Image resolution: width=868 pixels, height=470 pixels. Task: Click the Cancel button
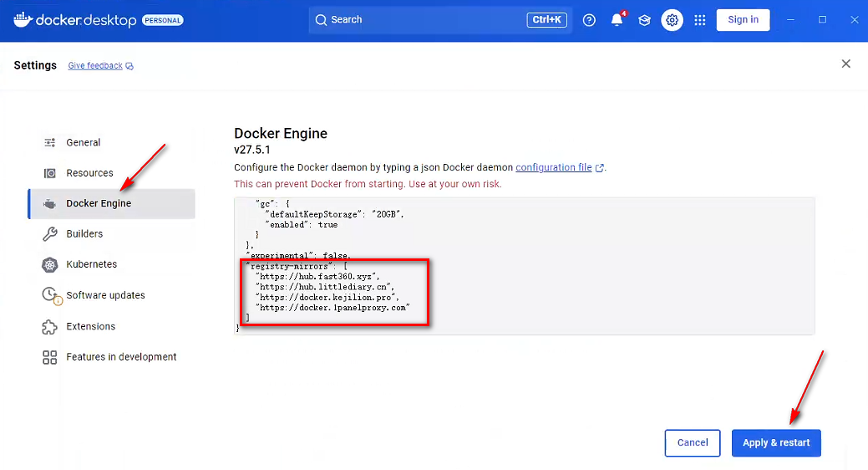point(693,443)
